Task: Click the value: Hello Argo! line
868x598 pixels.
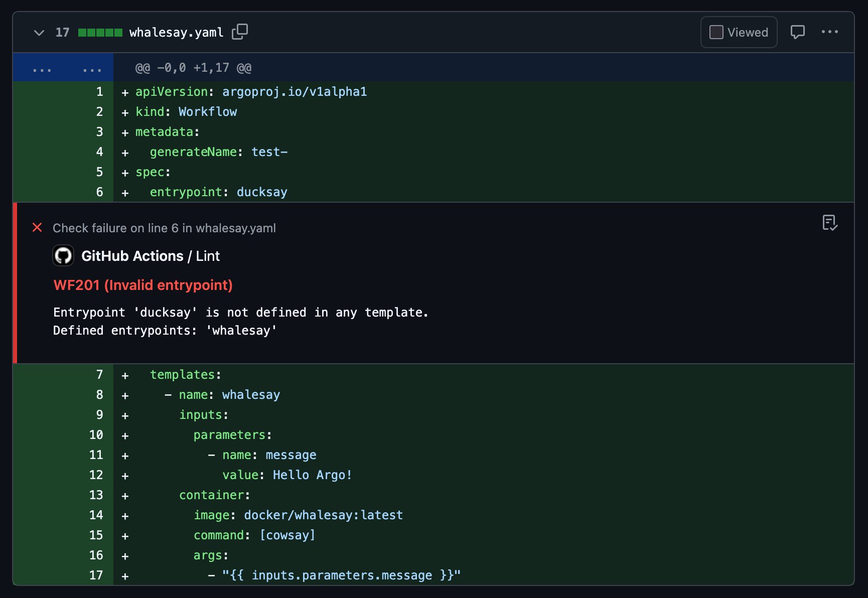Action: tap(484, 475)
